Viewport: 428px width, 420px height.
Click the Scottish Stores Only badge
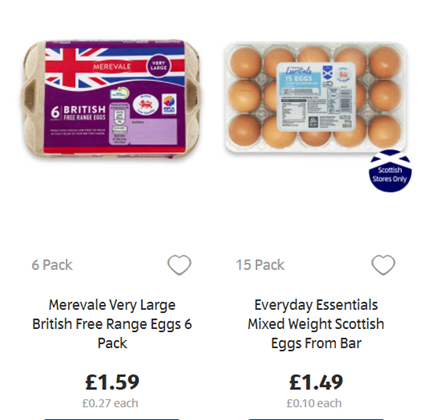click(390, 171)
